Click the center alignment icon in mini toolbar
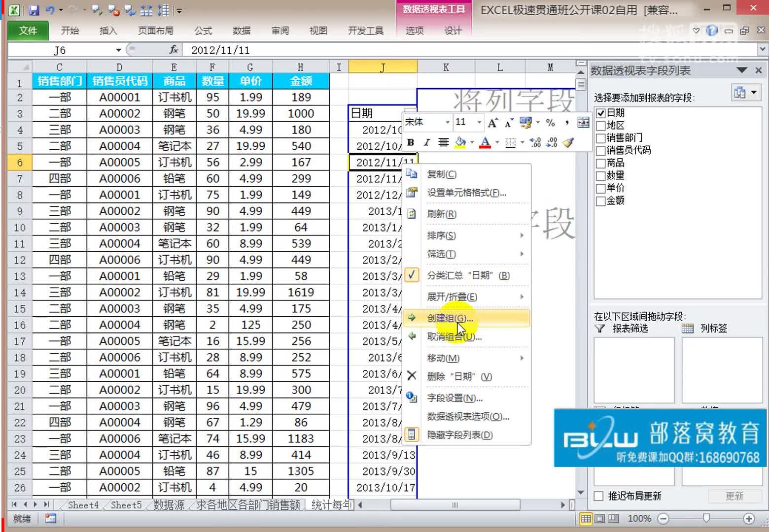The width and height of the screenshot is (769, 532). pyautogui.click(x=444, y=142)
